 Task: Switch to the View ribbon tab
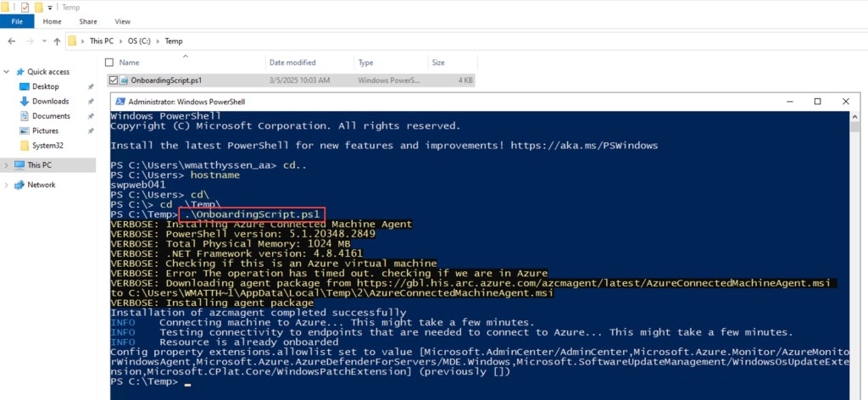tap(122, 21)
